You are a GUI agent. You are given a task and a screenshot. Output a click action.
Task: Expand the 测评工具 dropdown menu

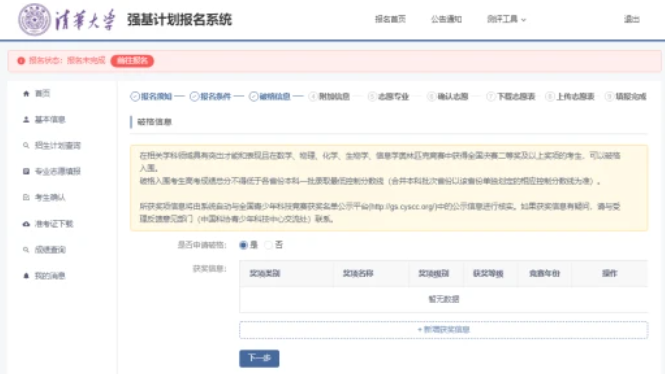click(506, 19)
